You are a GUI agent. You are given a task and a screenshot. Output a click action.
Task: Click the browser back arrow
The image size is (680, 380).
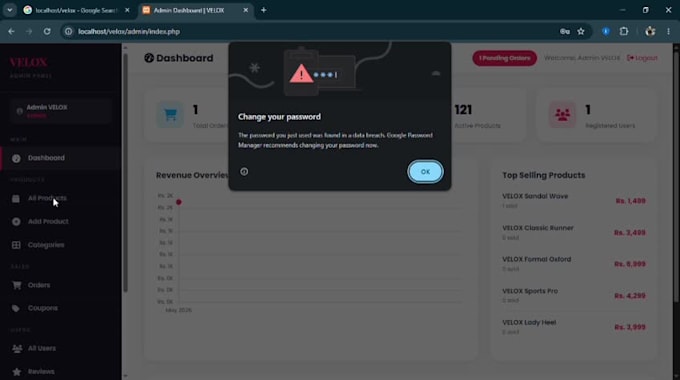[11, 32]
